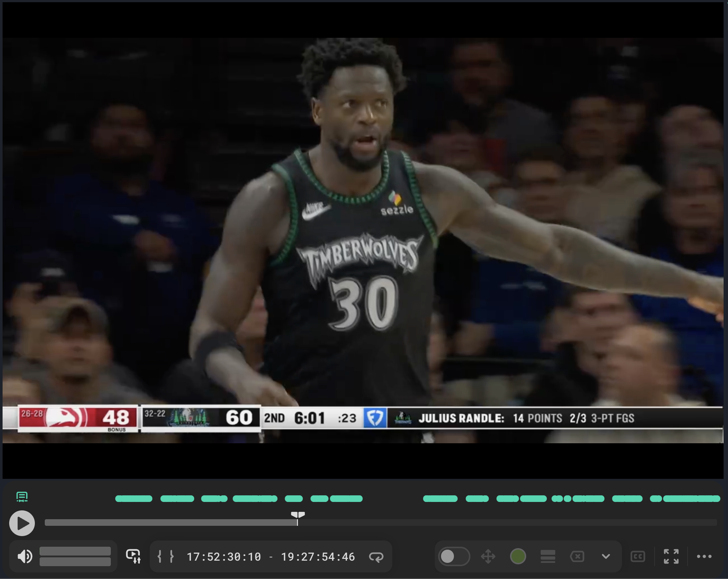Screen dimensions: 728x579
Task: Clear annotations with delete icon
Action: click(577, 556)
